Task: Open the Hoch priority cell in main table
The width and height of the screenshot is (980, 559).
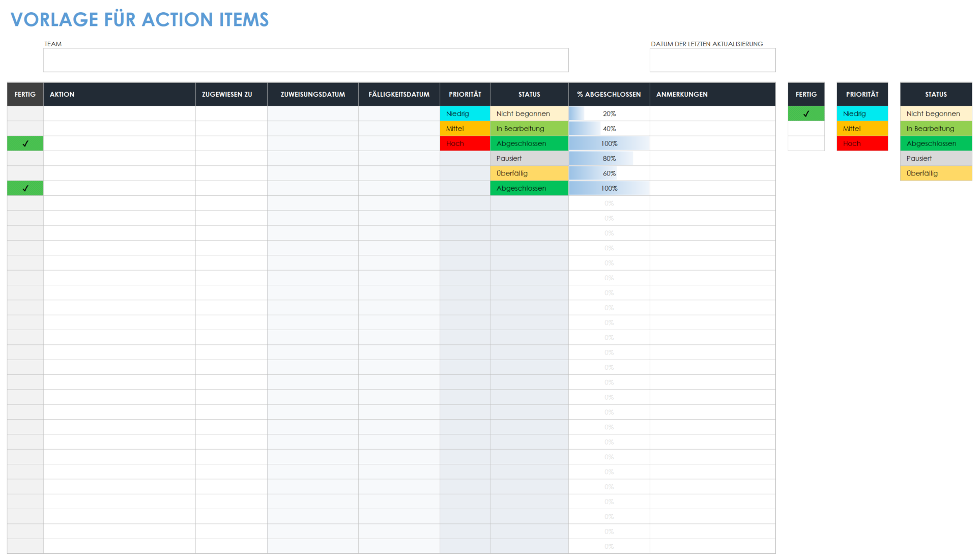Action: pyautogui.click(x=465, y=143)
